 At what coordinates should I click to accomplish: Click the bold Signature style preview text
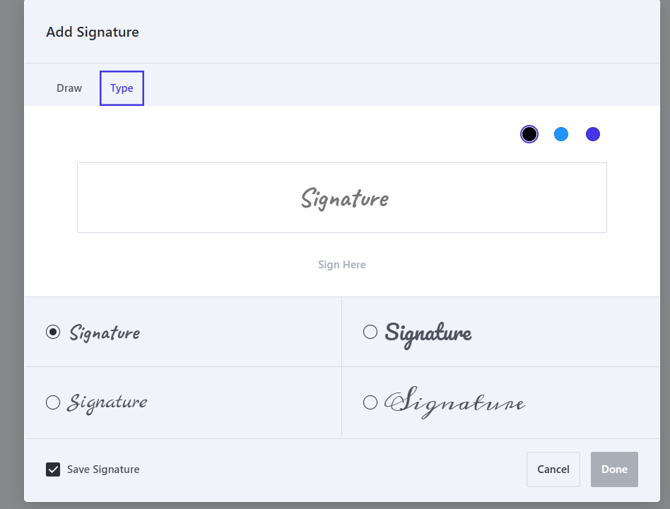(x=428, y=333)
